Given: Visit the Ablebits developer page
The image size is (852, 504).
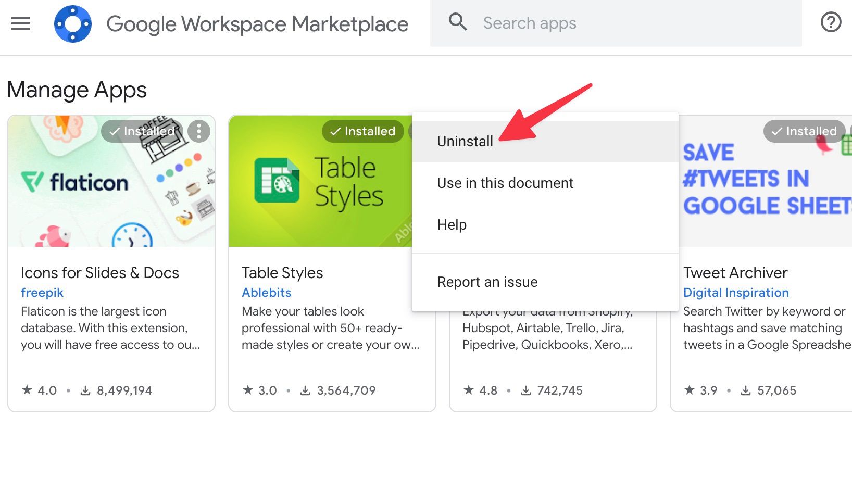Looking at the screenshot, I should pyautogui.click(x=266, y=292).
